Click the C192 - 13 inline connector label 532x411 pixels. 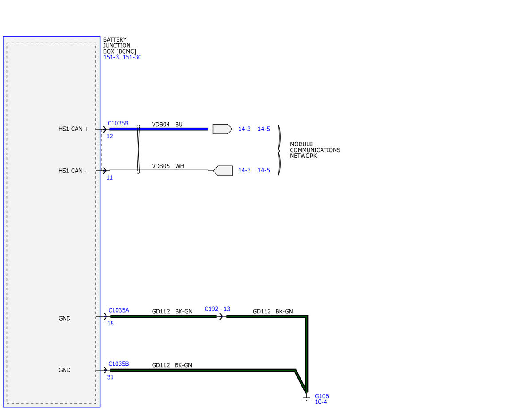[x=217, y=309]
